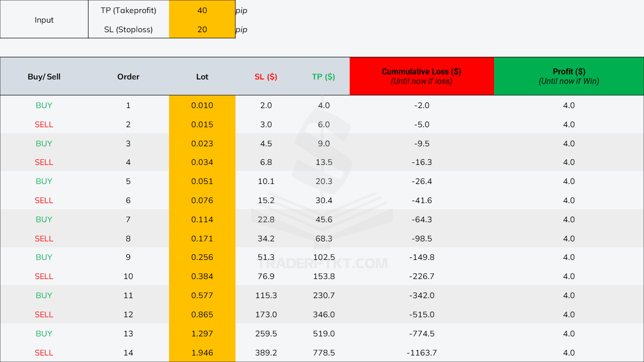Click the red SL ($) column header
Screen dimensions: 644x362
266,76
